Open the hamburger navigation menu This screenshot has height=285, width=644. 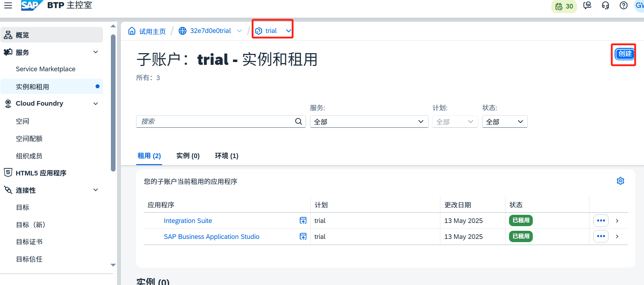click(8, 5)
